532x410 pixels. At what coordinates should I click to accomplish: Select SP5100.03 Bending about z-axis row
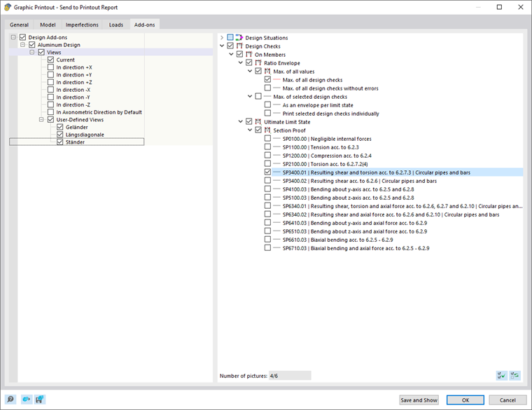point(349,198)
